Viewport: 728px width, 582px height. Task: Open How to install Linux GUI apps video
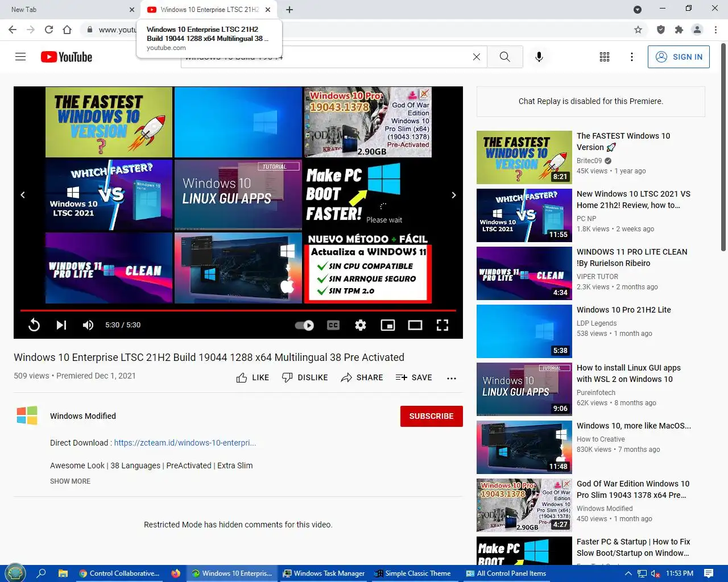tap(628, 373)
